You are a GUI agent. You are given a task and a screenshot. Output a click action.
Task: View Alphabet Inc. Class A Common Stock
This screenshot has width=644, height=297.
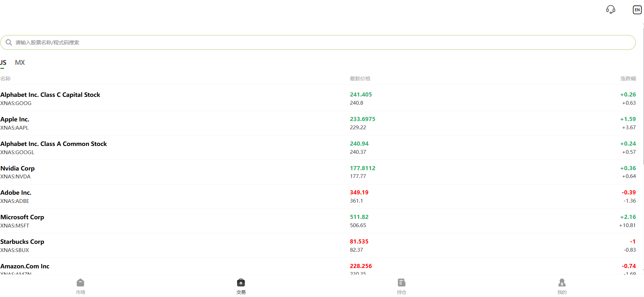[54, 144]
